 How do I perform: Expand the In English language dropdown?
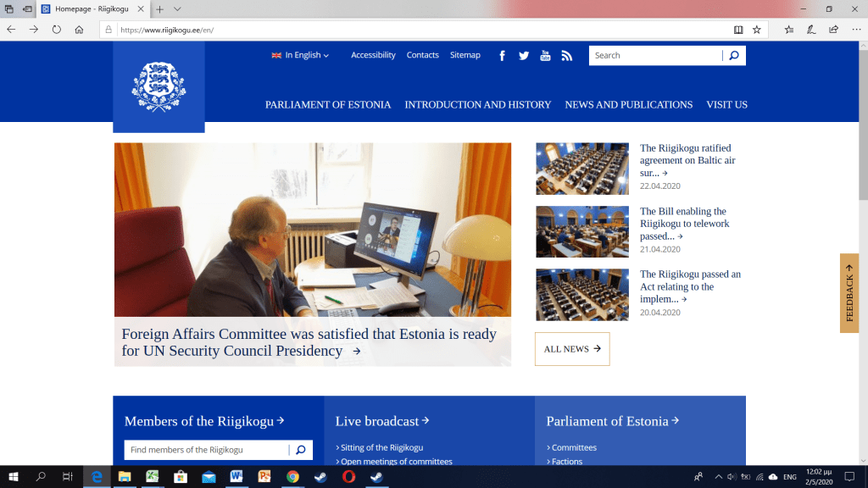pyautogui.click(x=300, y=55)
